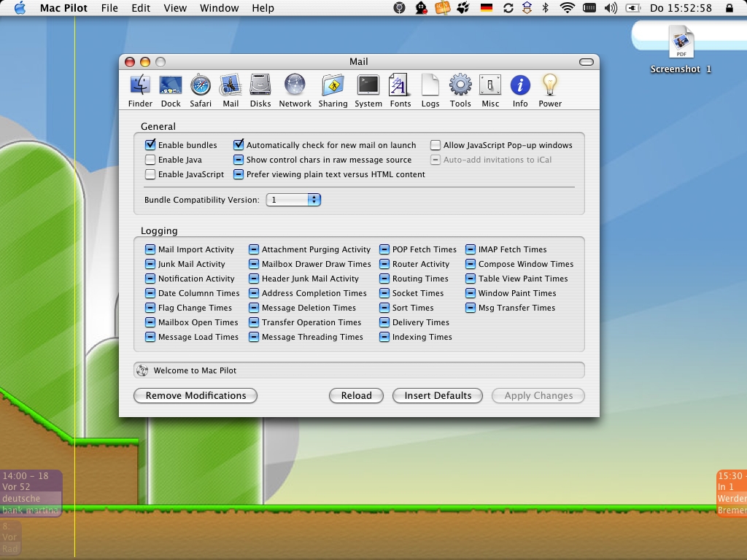The image size is (747, 560).
Task: Open the Info pane
Action: click(520, 91)
